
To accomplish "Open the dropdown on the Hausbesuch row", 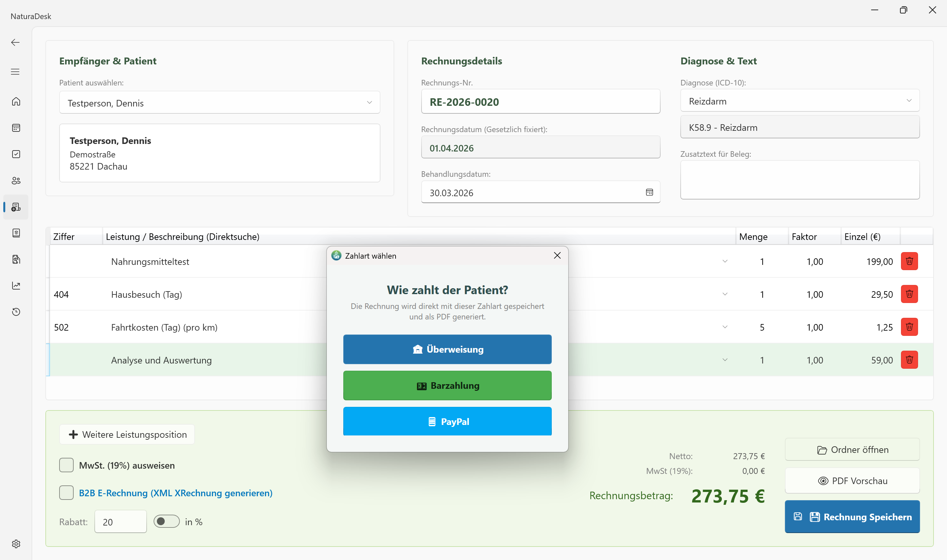I will click(x=724, y=294).
